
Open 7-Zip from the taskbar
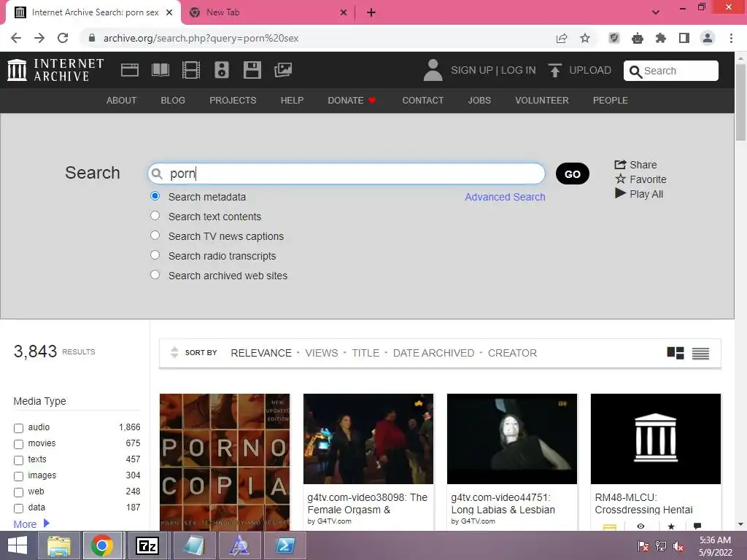pyautogui.click(x=147, y=545)
